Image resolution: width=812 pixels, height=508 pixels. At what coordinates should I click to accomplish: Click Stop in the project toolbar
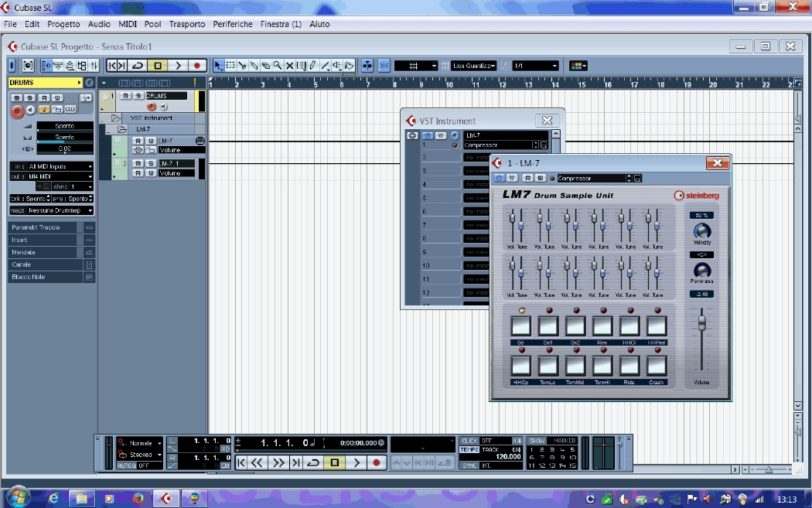[x=158, y=66]
